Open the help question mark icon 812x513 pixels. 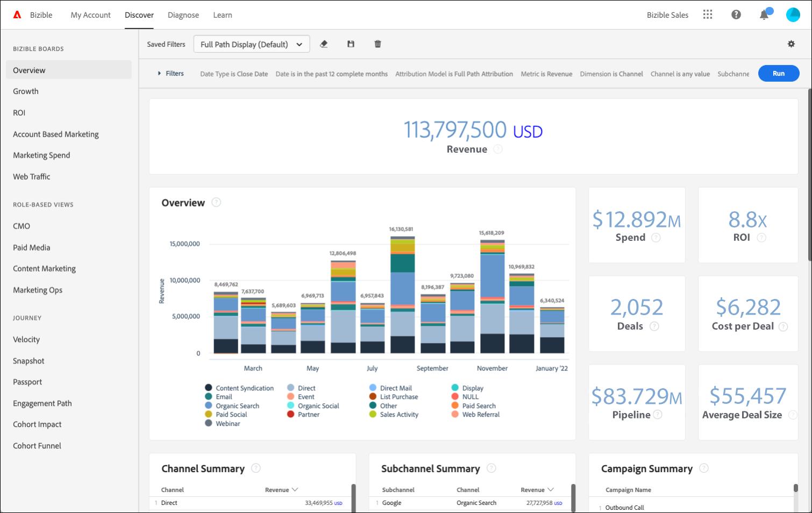(736, 15)
